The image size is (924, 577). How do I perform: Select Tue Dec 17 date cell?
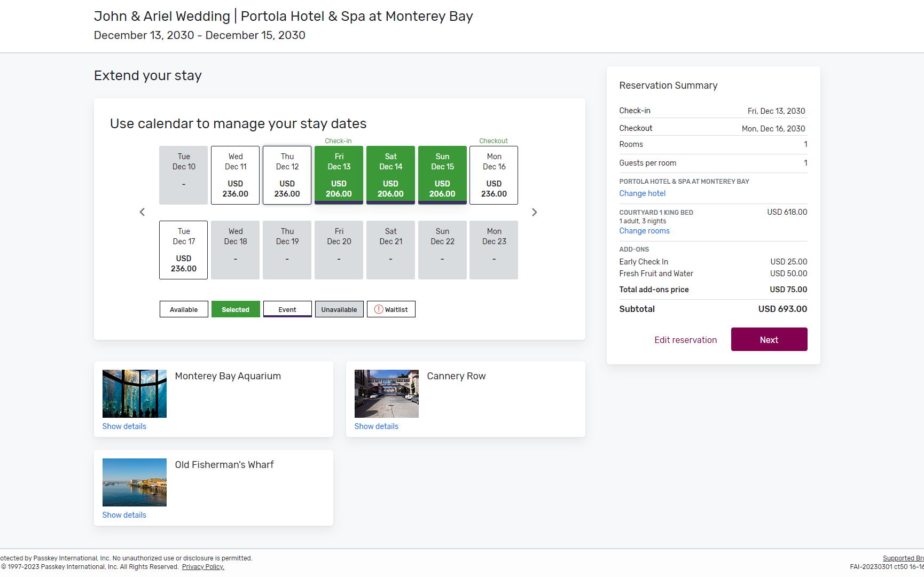pos(184,250)
